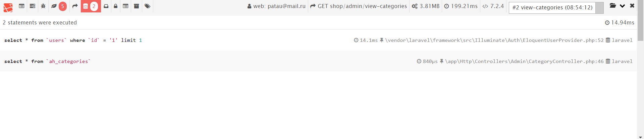Open the Messages tab icon
The width and height of the screenshot is (644, 139).
pos(21,6)
